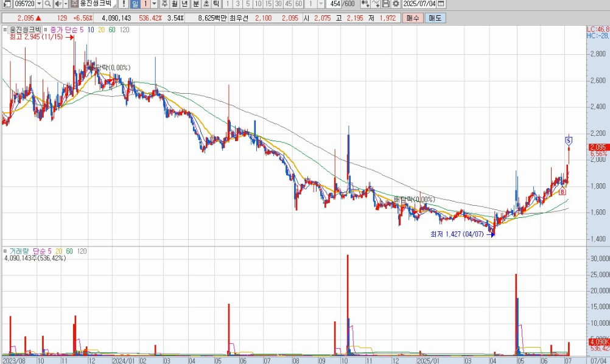The width and height of the screenshot is (610, 364).
Task: Switch chart to 주 (weekly) period
Action: 164,4
